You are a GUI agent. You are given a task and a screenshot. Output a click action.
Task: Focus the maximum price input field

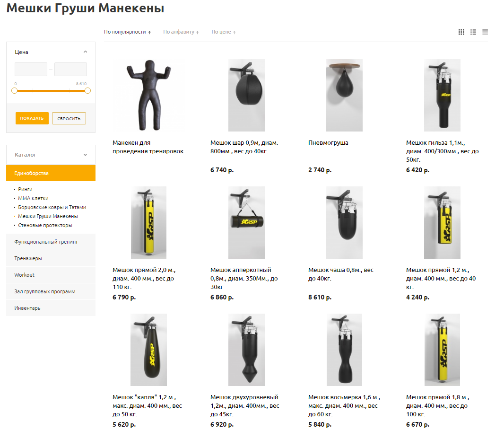71,69
